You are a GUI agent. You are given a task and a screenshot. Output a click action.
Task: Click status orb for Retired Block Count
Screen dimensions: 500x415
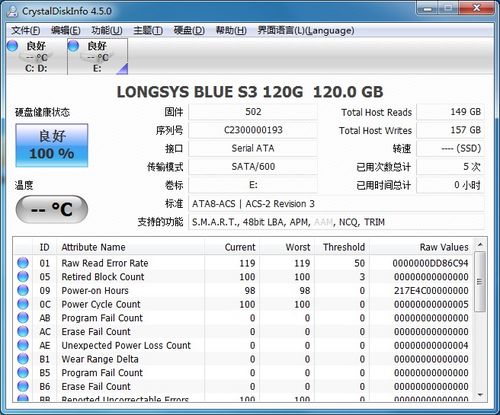pyautogui.click(x=23, y=276)
